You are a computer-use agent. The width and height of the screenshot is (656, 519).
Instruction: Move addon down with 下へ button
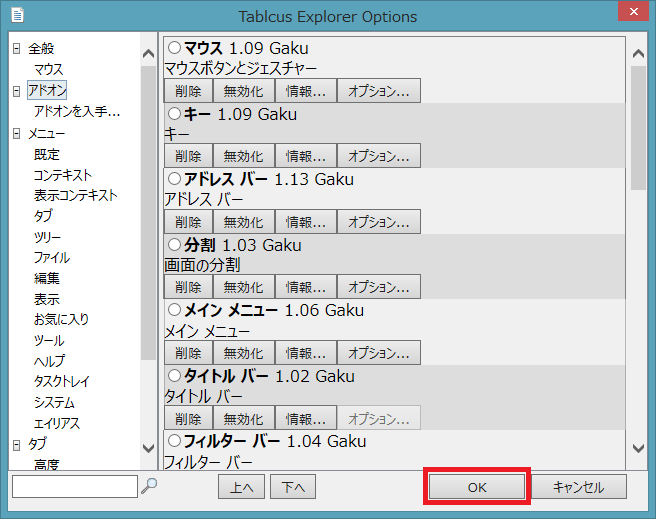point(292,487)
